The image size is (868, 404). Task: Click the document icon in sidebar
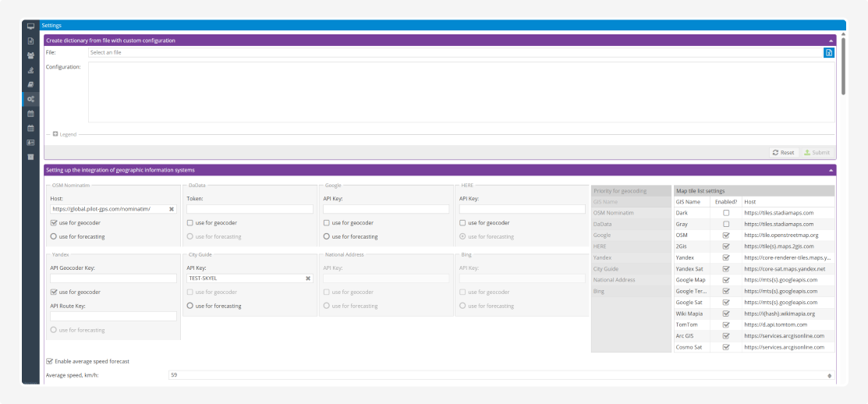tap(30, 41)
